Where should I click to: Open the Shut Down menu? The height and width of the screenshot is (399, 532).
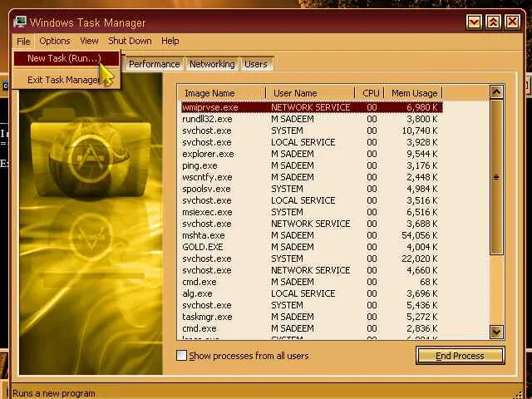coord(130,41)
